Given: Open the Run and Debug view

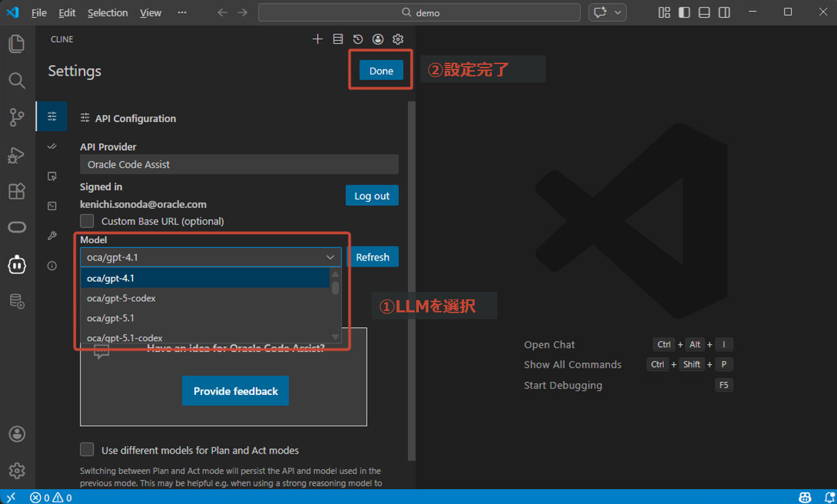Looking at the screenshot, I should pos(16,155).
